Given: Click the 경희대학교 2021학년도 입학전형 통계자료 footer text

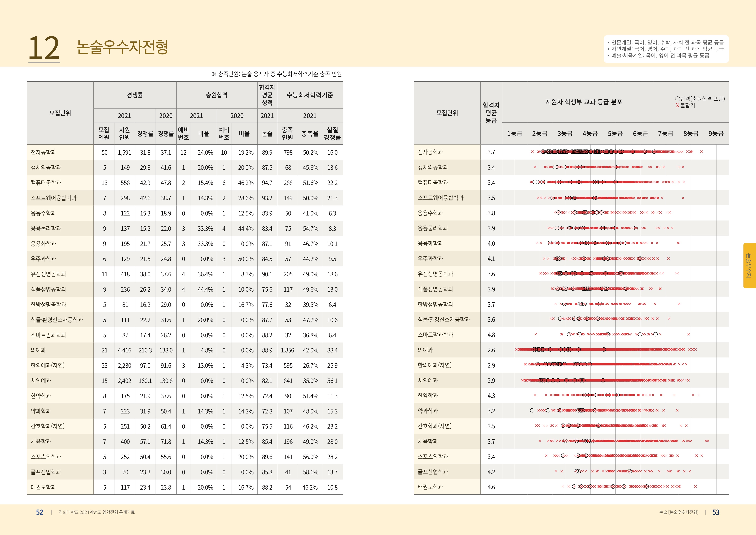Looking at the screenshot, I should pos(96,512).
